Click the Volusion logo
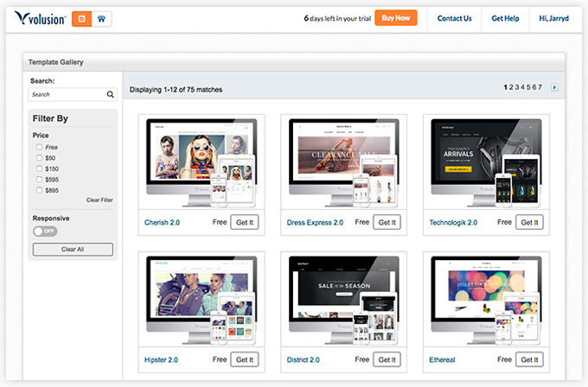The image size is (588, 387). (x=40, y=18)
